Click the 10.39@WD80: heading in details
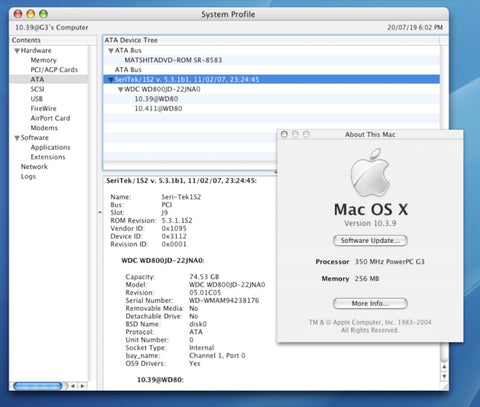The width and height of the screenshot is (480, 407). (160, 380)
